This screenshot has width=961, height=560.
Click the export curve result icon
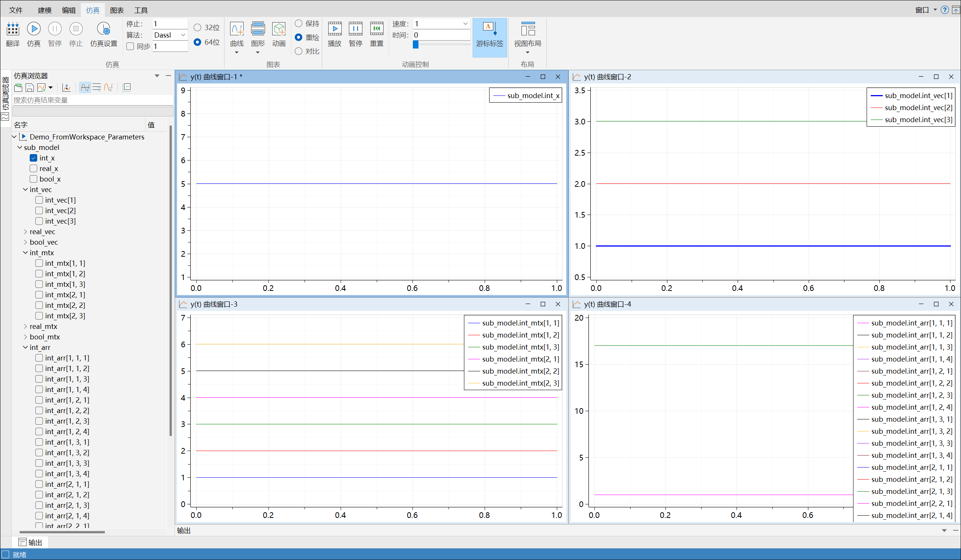point(41,88)
